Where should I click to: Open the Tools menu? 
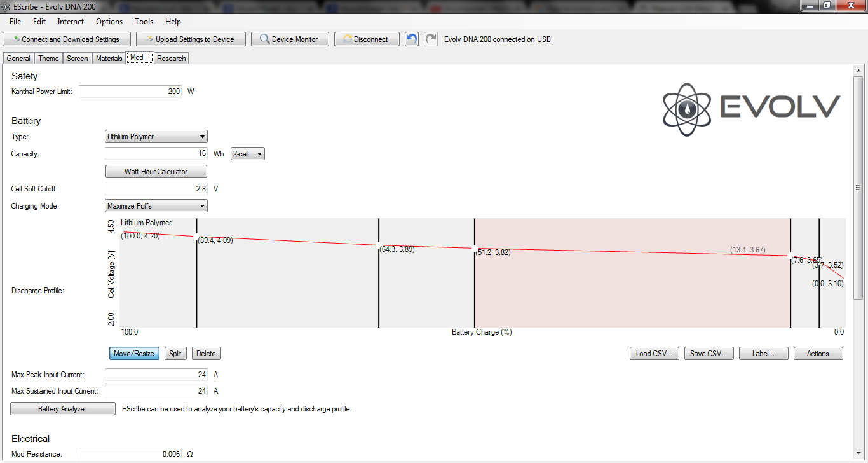(144, 22)
